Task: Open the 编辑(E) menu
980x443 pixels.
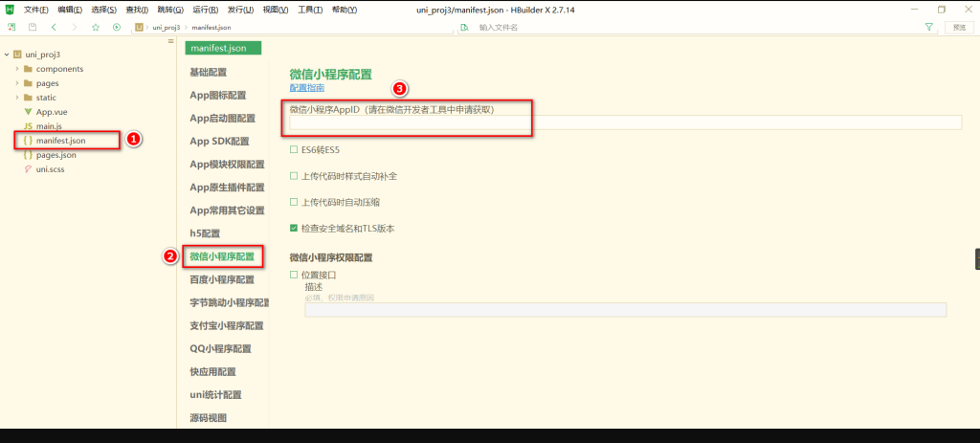Action: [70, 10]
